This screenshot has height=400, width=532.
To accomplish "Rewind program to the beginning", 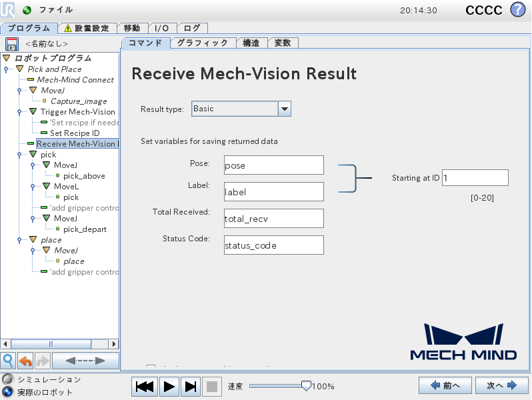I will [x=145, y=387].
